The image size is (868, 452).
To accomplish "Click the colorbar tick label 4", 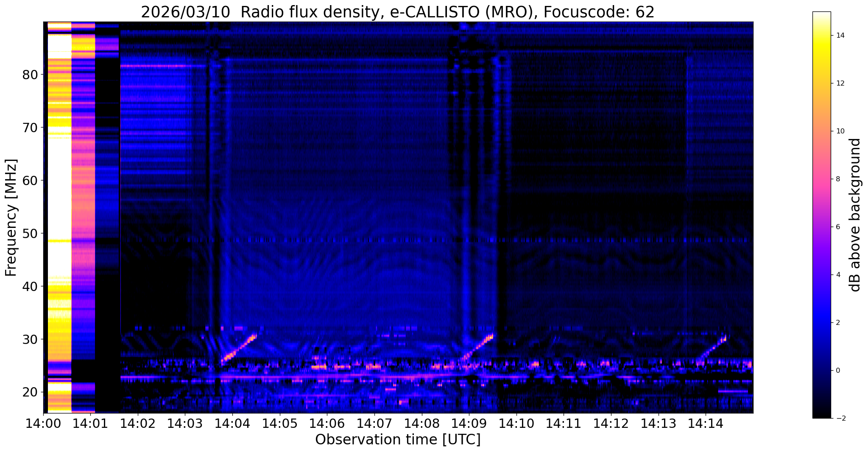I will 837,275.
